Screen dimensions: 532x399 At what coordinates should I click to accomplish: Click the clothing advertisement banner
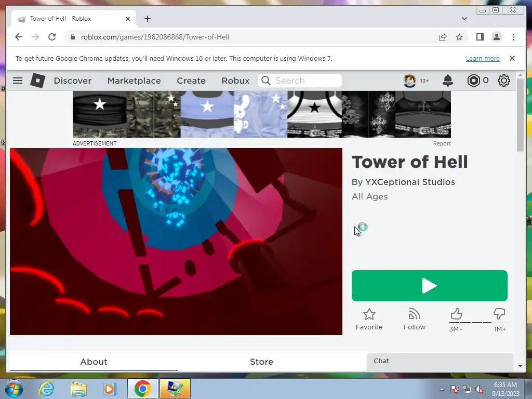point(262,114)
